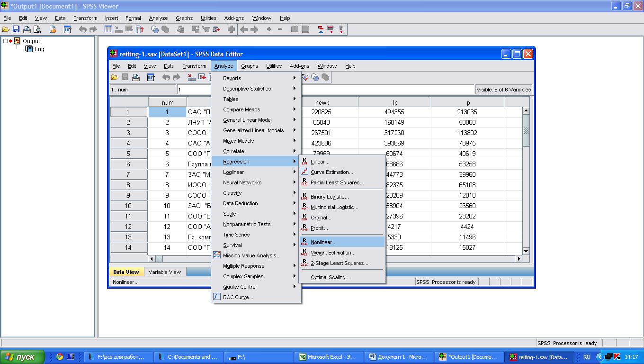Show open book icon in Viewer toolbar
The image size is (644, 364).
(x=295, y=29)
